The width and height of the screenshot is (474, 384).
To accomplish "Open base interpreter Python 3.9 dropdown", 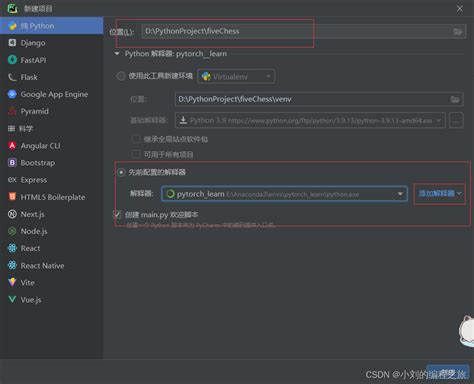I will coord(310,120).
